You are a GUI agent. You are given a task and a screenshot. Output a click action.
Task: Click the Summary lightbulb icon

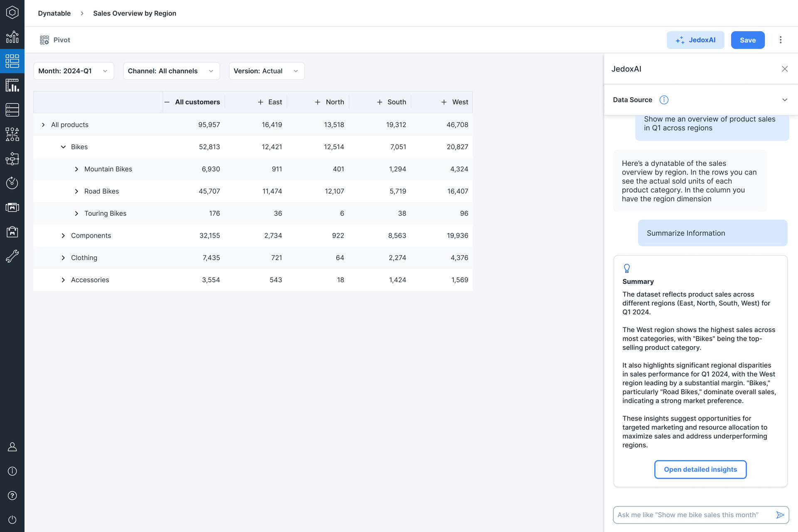point(627,268)
